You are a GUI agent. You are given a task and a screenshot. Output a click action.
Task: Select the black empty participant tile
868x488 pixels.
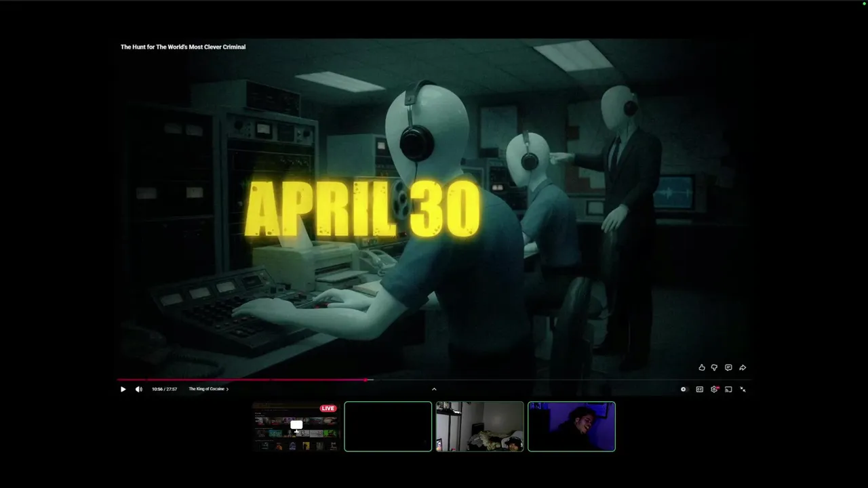388,426
